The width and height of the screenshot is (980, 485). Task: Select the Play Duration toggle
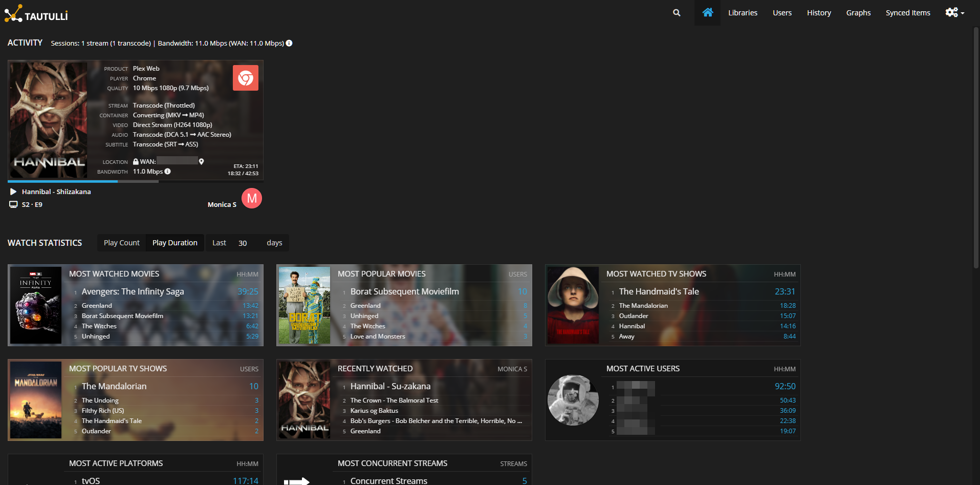[175, 243]
